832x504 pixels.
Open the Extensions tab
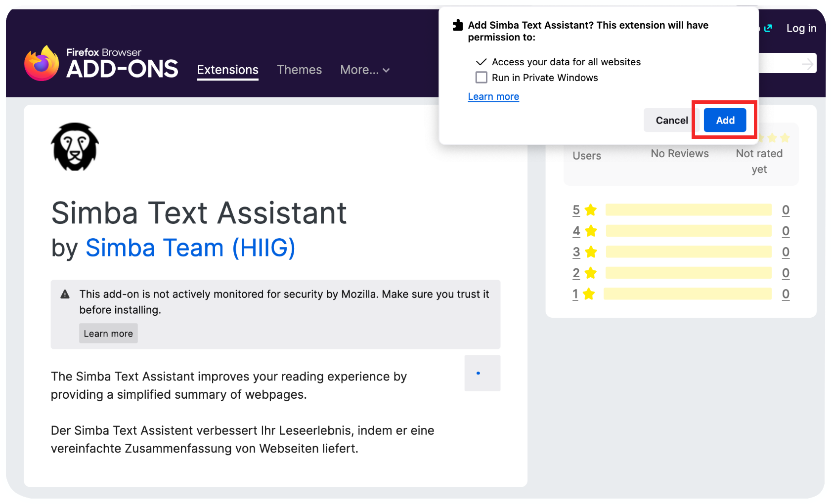(x=228, y=70)
